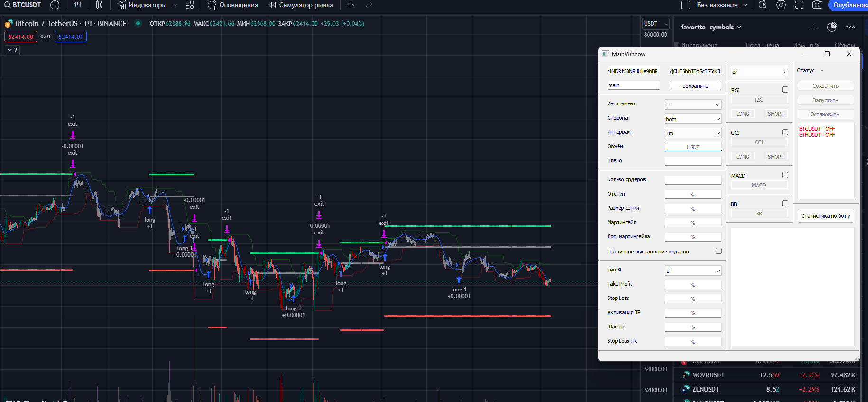Expand the Инструмент dropdown
Image resolution: width=868 pixels, height=402 pixels.
[693, 104]
